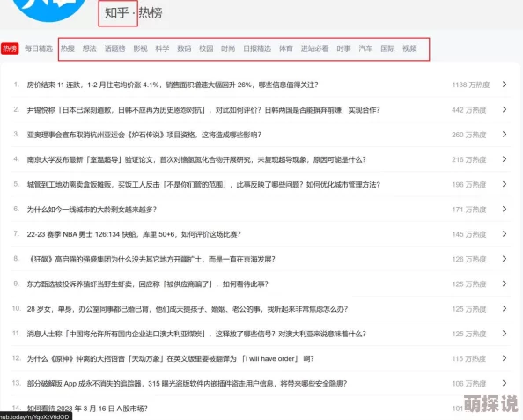Click chevron on 破解版 App row
The height and width of the screenshot is (420, 523).
pos(505,383)
